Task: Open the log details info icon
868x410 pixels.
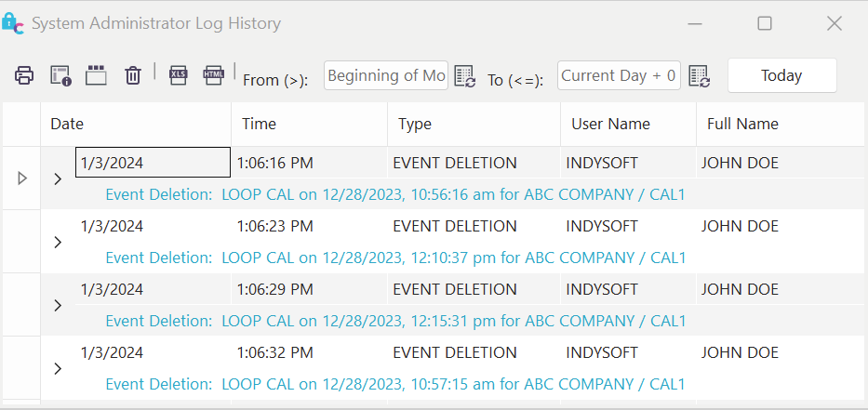Action: point(60,75)
